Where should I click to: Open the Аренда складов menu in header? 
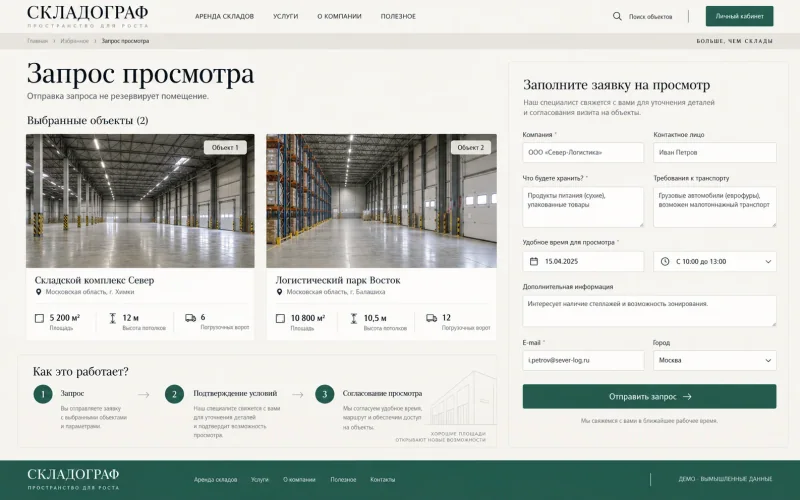[224, 16]
